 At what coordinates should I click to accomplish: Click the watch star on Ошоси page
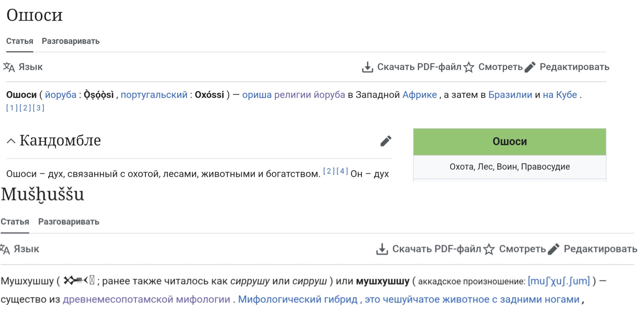[469, 67]
